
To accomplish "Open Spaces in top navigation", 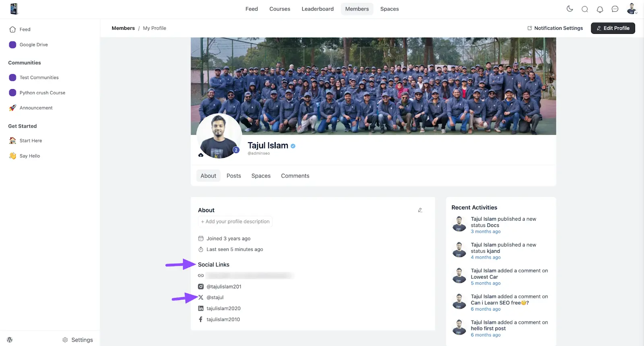I will coord(390,9).
